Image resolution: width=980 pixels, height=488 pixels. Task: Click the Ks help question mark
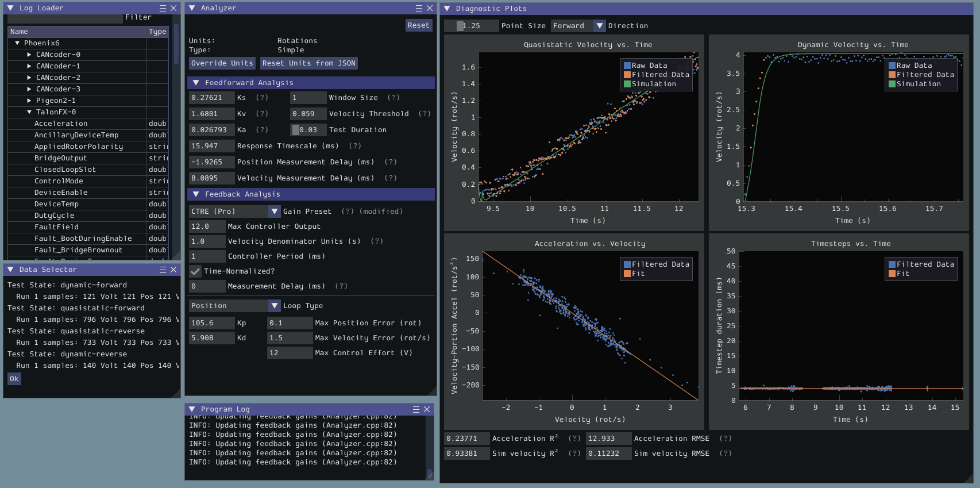(262, 98)
